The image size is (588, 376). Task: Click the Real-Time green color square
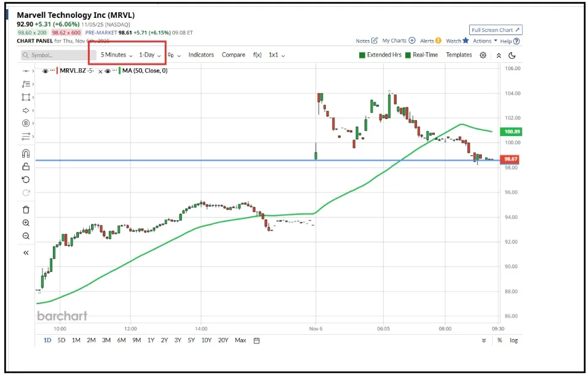click(408, 55)
